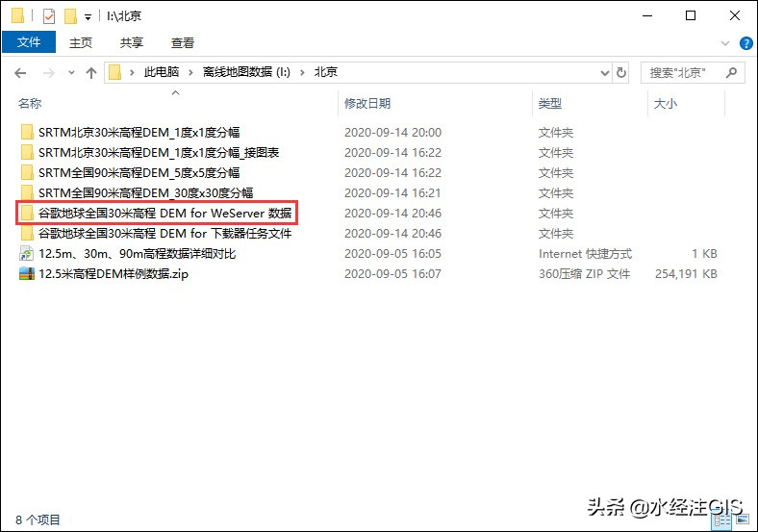Click the Internet 快捷方式 type cell

click(x=586, y=254)
